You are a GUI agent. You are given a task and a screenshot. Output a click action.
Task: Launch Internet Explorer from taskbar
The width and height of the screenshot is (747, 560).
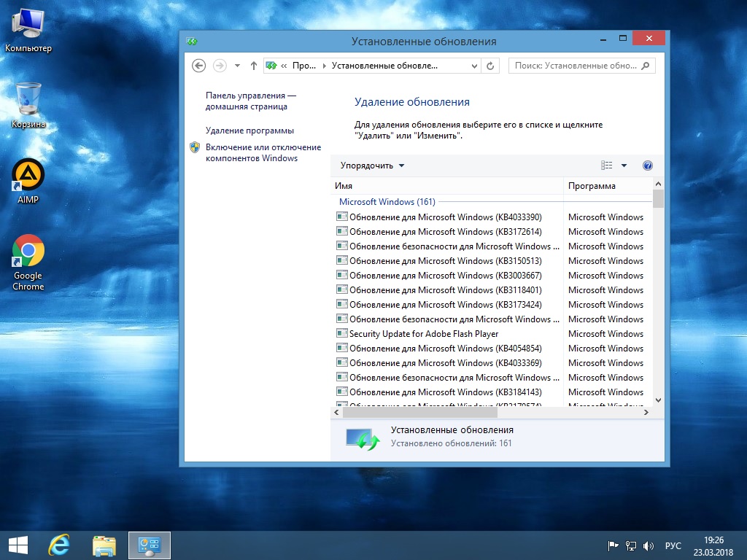point(58,545)
